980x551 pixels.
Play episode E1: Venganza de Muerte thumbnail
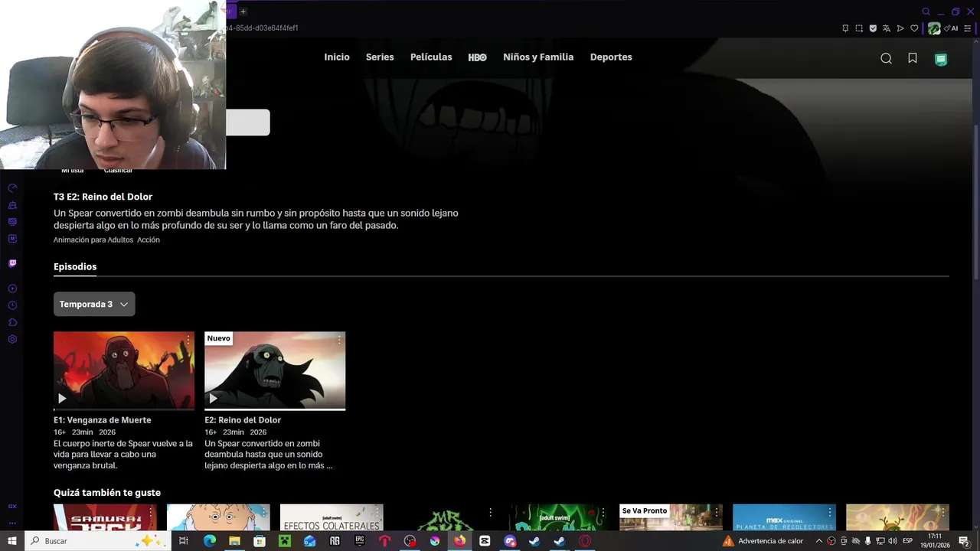click(124, 370)
